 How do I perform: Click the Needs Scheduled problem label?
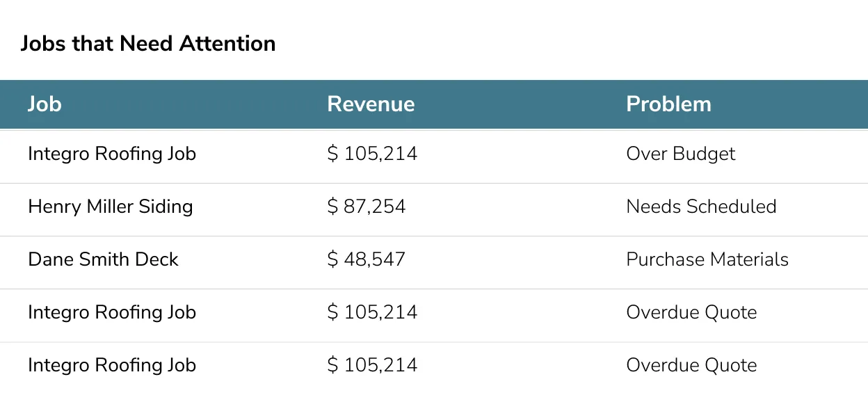[701, 207]
